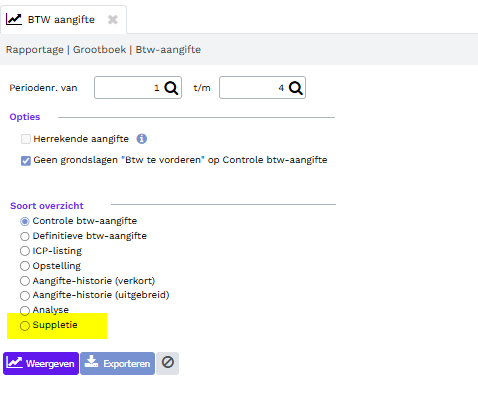This screenshot has height=402, width=478.
Task: Select the Definitieve btw-aangifte radio option
Action: pyautogui.click(x=25, y=236)
